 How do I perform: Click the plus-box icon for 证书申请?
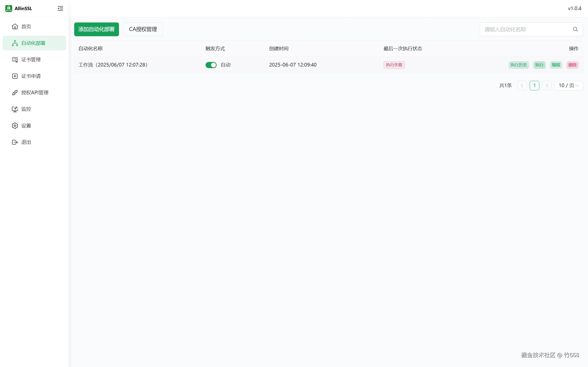15,76
